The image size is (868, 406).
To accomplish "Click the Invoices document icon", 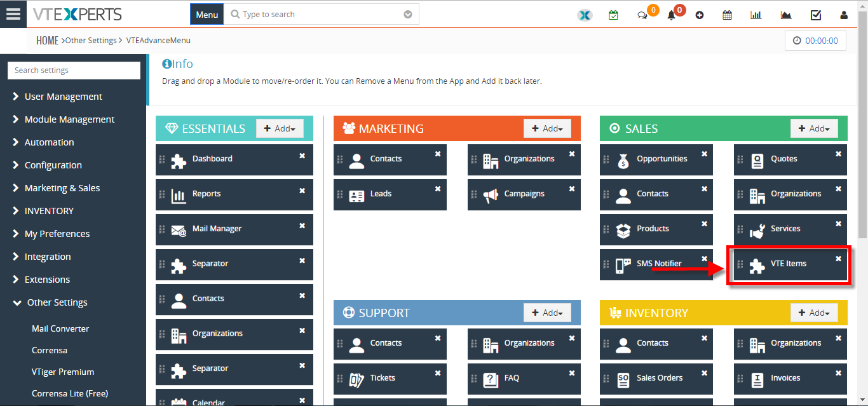I will tap(757, 380).
